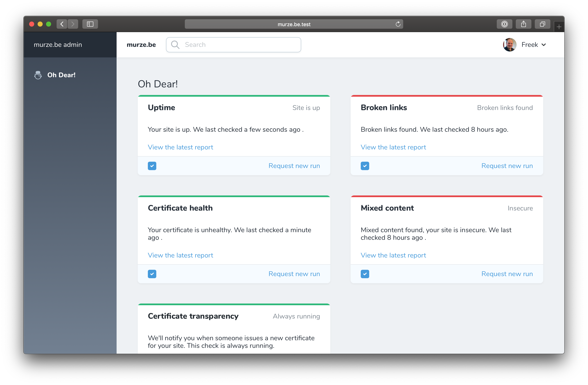
Task: Click the Mixed content status icon
Action: click(365, 274)
